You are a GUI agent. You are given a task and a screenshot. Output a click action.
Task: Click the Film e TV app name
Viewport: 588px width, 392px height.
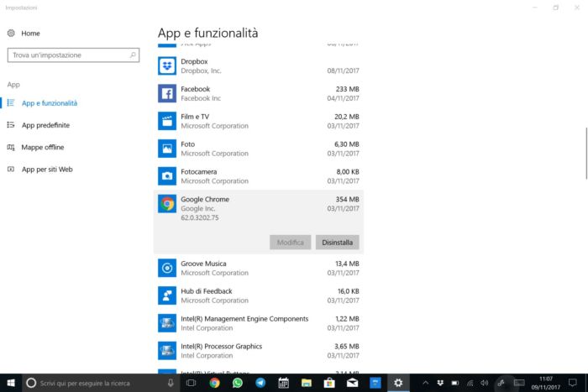[195, 117]
